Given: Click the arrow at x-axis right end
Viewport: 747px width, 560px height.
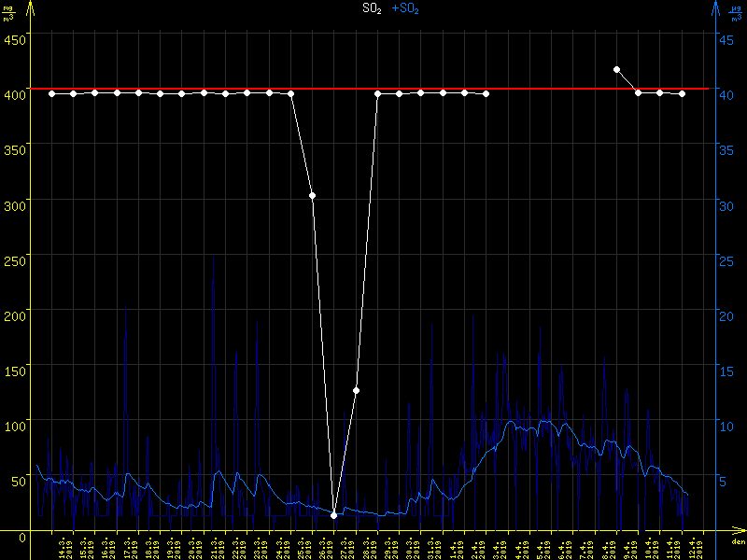Looking at the screenshot, I should (x=741, y=531).
